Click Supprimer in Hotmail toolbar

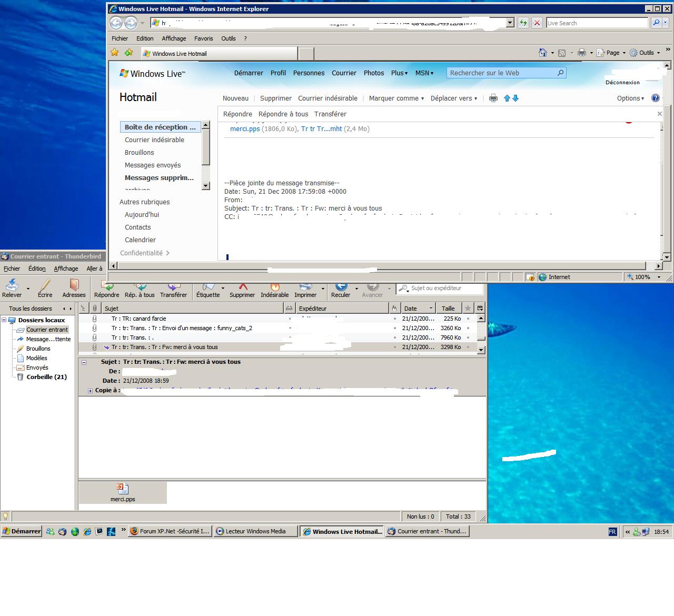(x=275, y=98)
